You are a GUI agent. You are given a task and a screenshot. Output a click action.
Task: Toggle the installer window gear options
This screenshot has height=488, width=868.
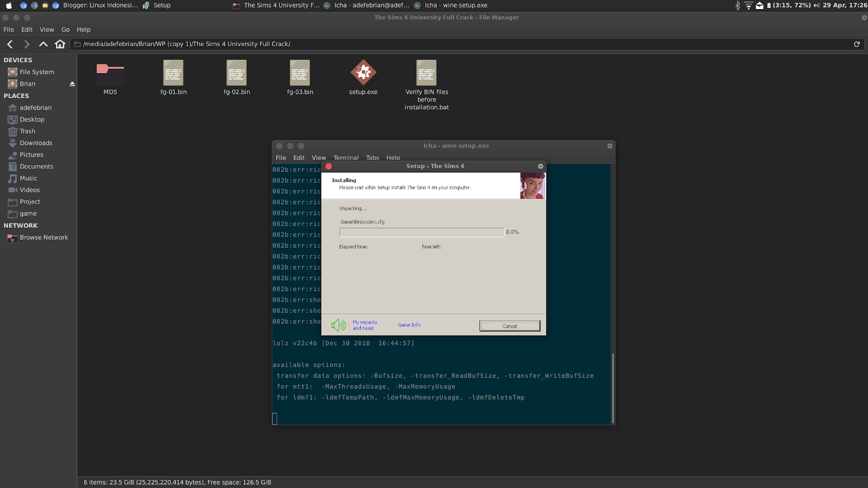pos(540,166)
